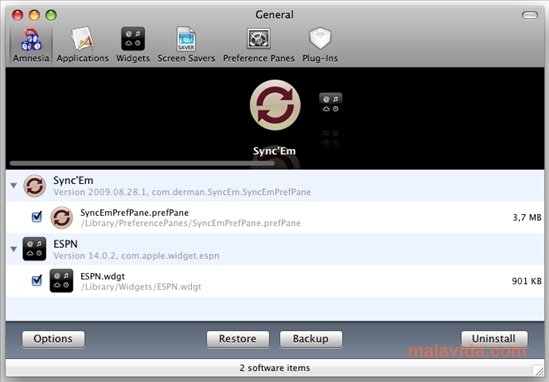Click the SyncEmPrefPane.prefPane file icon
549x382 pixels.
point(62,217)
